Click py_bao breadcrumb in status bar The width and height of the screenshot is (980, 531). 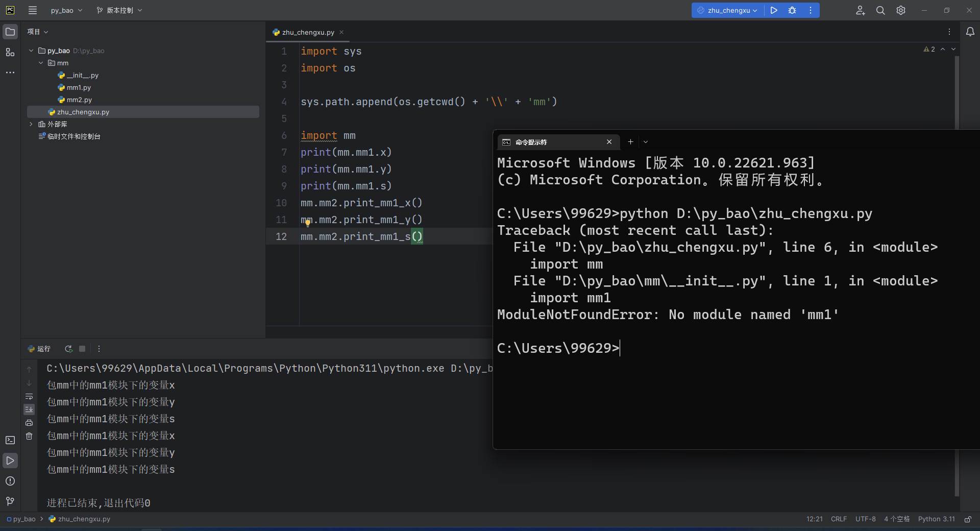(21, 519)
